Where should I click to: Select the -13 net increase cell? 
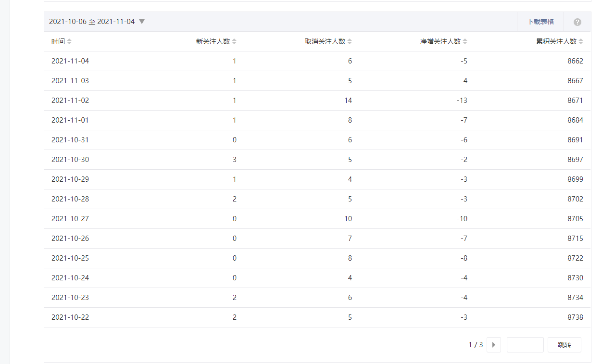pos(462,100)
